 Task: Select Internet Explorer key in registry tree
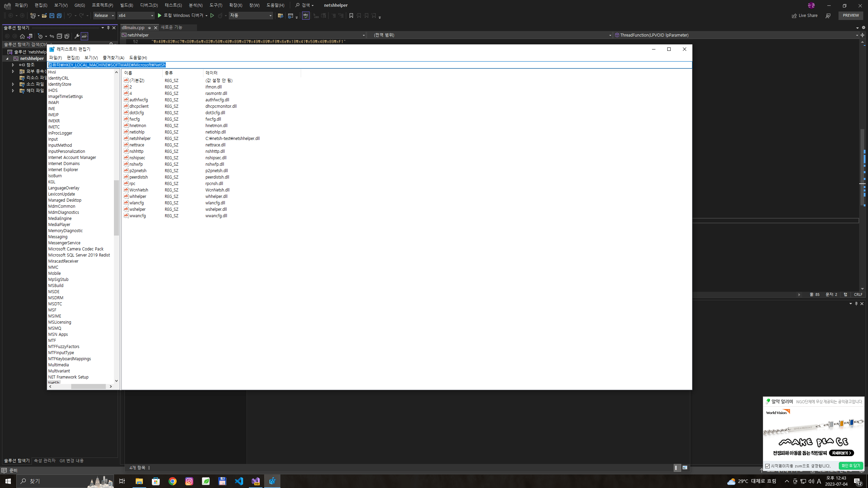coord(63,169)
